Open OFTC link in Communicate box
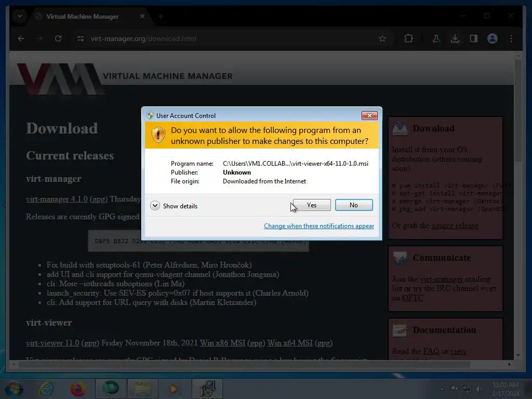The height and width of the screenshot is (399, 532). click(413, 298)
